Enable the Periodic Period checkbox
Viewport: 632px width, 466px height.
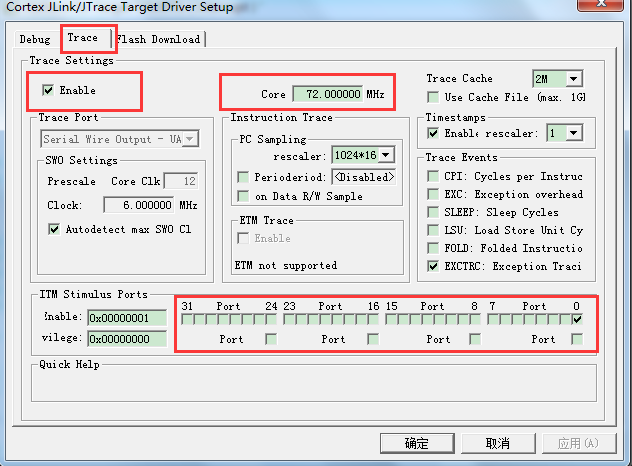tap(243, 177)
